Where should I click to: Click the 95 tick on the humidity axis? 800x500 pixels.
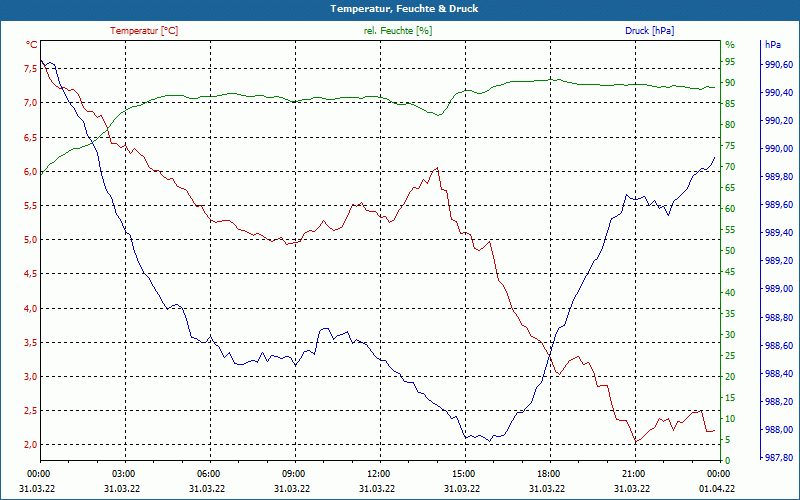(730, 62)
